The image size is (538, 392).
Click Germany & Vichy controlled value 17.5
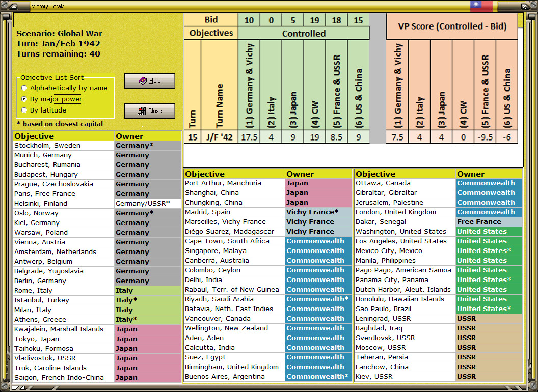click(x=249, y=137)
